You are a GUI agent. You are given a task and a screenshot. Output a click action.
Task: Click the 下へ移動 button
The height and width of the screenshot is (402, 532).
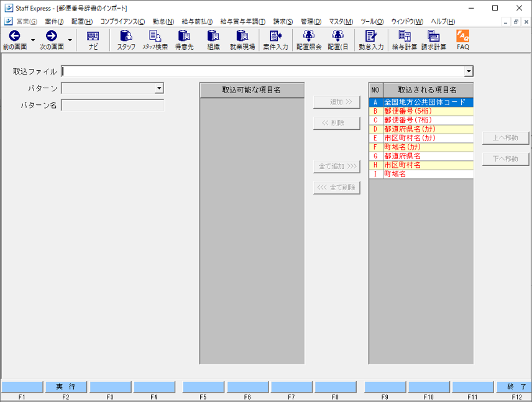[x=505, y=159]
